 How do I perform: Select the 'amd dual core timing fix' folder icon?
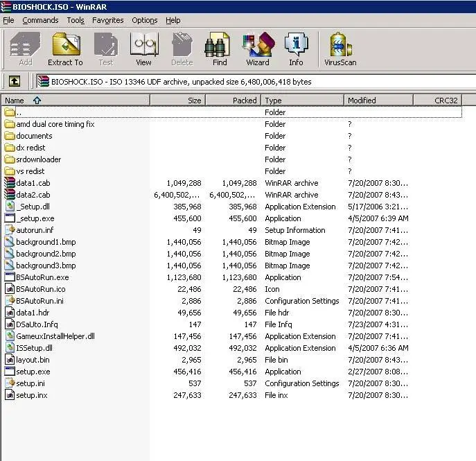tap(10, 124)
